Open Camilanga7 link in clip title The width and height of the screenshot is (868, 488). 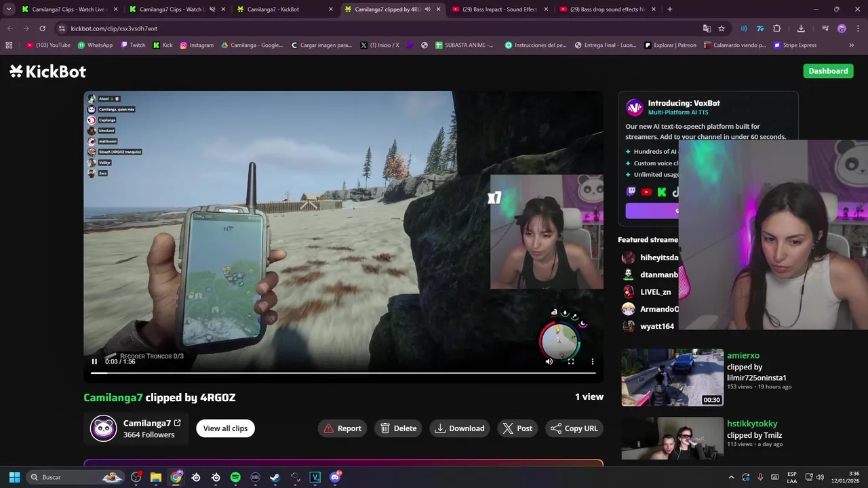coord(113,398)
